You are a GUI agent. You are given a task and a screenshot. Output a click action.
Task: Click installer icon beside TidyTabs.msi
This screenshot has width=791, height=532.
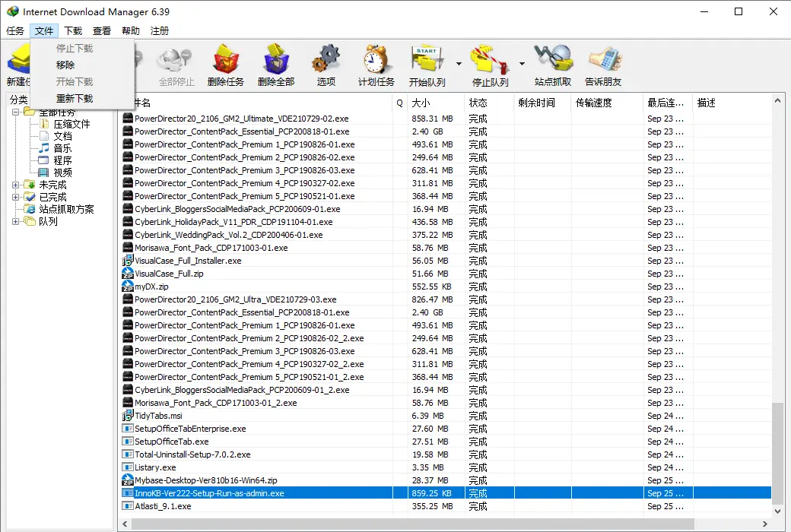[128, 416]
